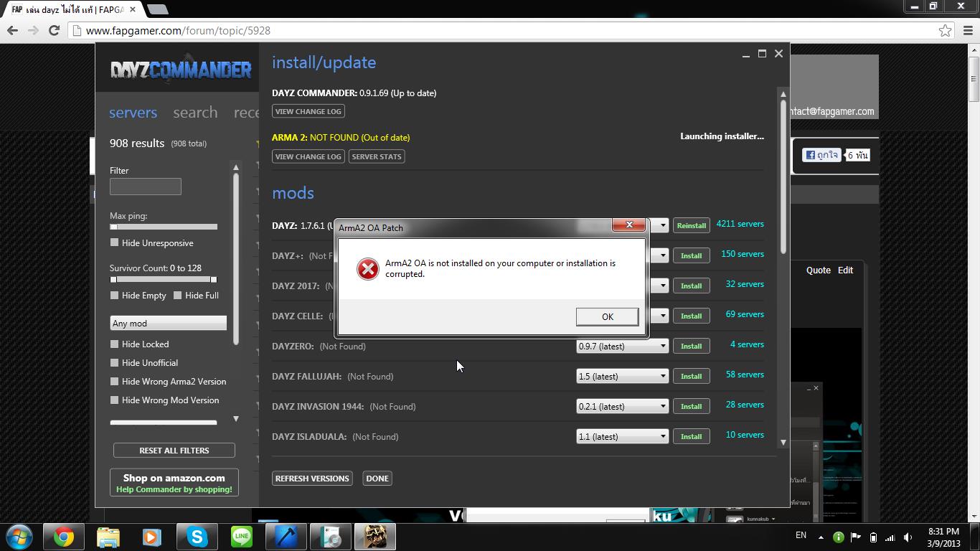Switch to the partially hidden recent tab

[246, 113]
